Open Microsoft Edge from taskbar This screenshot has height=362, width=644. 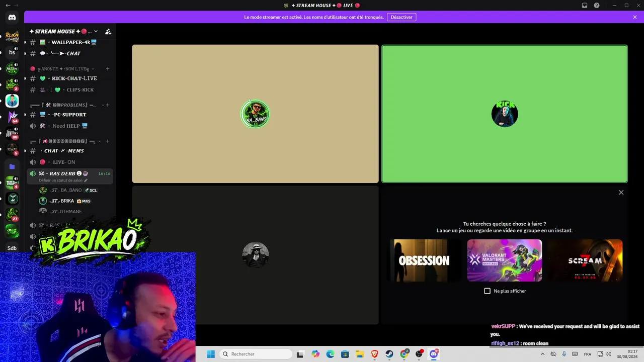click(x=330, y=354)
